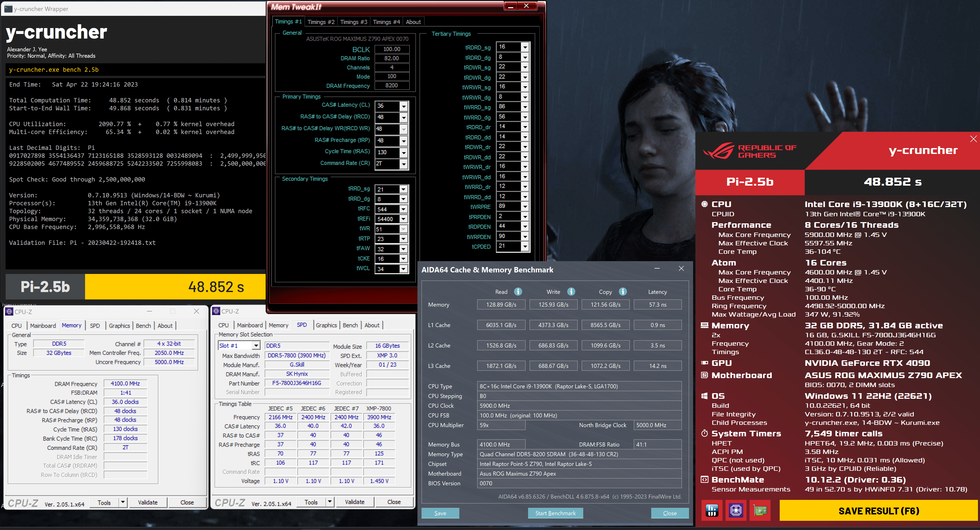This screenshot has width=980, height=530.
Task: Open the Timings #4 tab
Action: click(x=386, y=22)
